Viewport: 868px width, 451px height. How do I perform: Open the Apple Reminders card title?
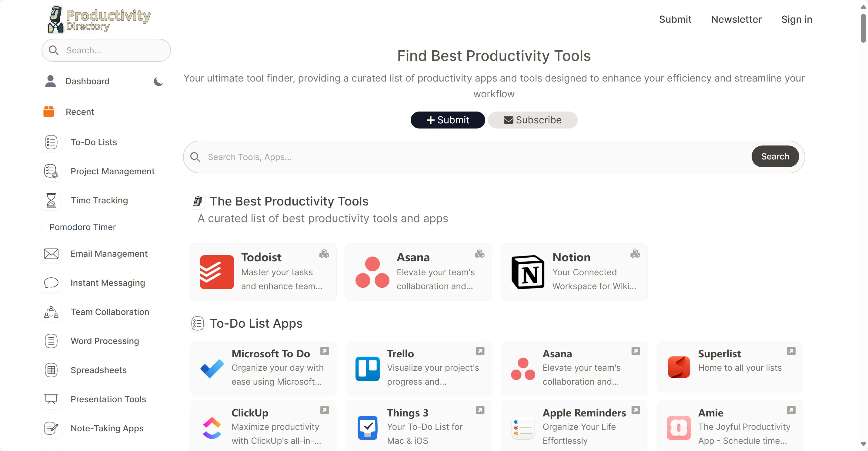584,413
